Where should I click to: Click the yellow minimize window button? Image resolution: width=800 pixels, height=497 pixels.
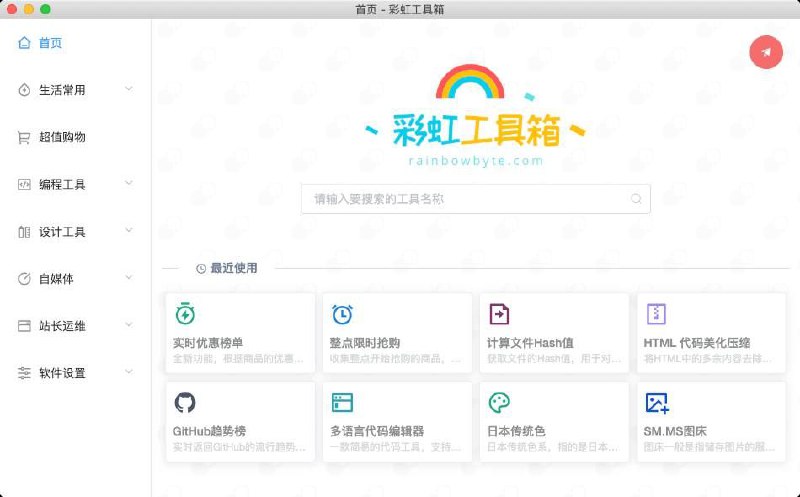tap(29, 9)
